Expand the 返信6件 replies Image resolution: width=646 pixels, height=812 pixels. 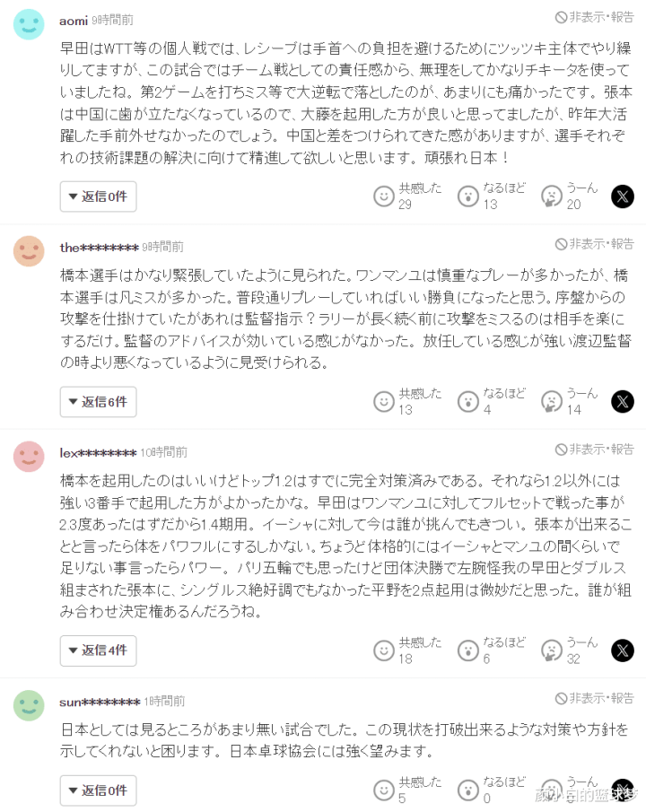click(x=99, y=402)
